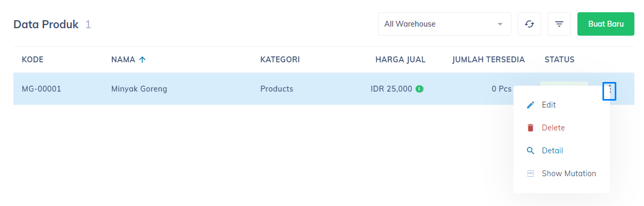Expand warehouse list via dropdown arrow

tap(500, 24)
